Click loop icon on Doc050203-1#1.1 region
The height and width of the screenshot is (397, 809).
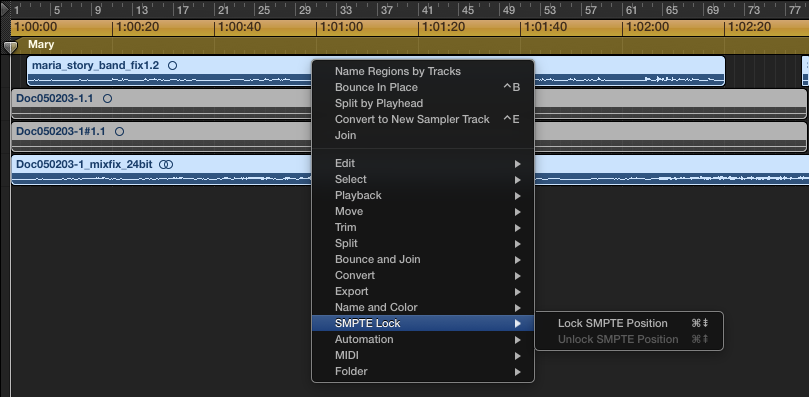(x=119, y=131)
